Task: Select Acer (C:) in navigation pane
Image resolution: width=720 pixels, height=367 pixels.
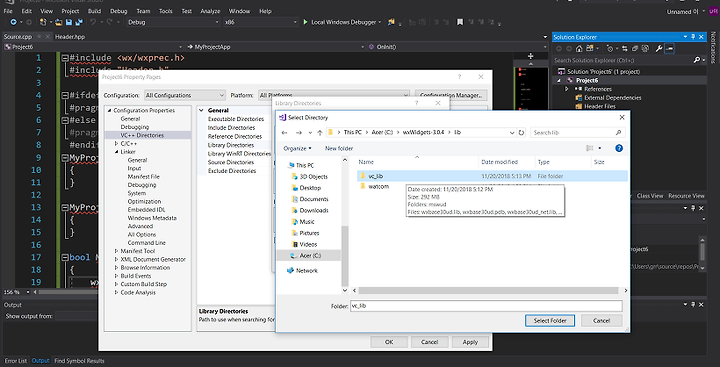Action: (x=309, y=255)
